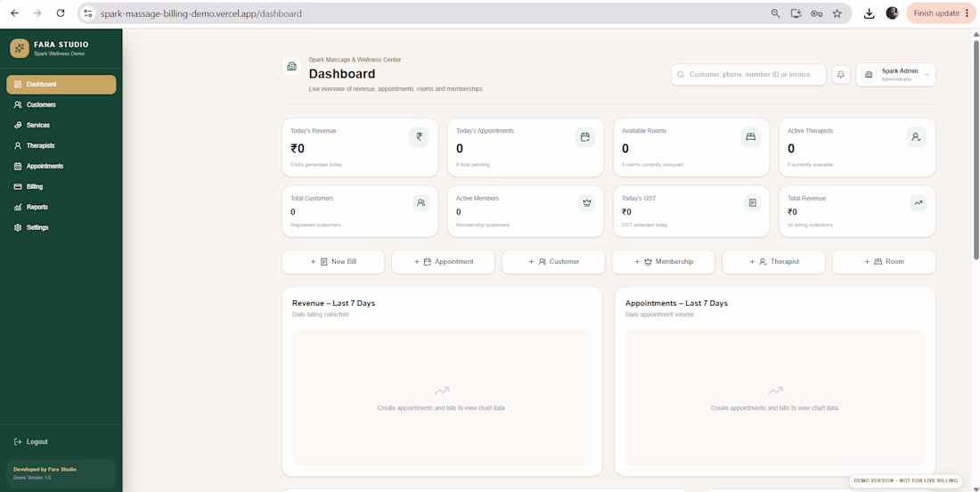
Task: Click the rupee icon on Today's Revenue card
Action: click(420, 137)
